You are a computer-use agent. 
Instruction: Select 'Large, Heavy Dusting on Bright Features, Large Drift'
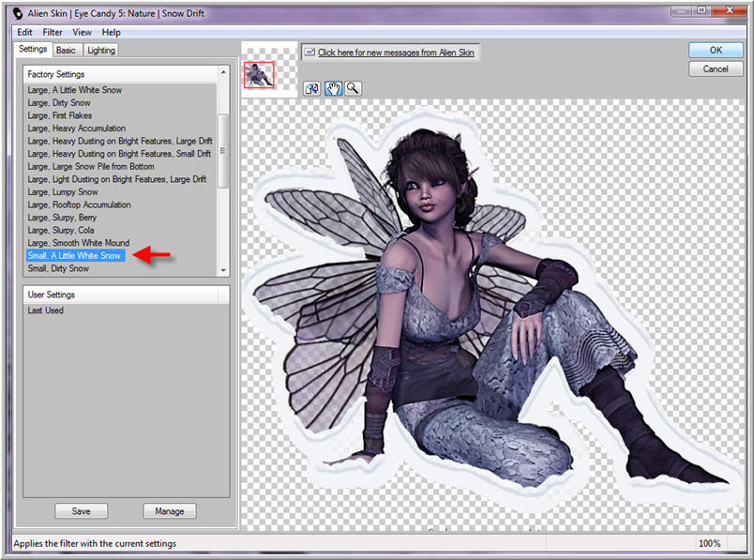click(x=120, y=141)
